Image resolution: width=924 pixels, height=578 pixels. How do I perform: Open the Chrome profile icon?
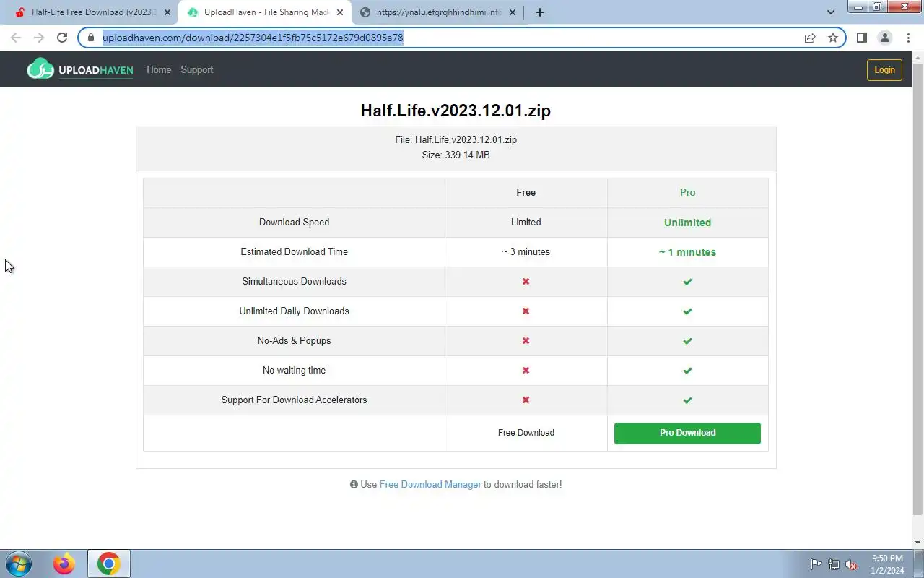click(x=884, y=38)
